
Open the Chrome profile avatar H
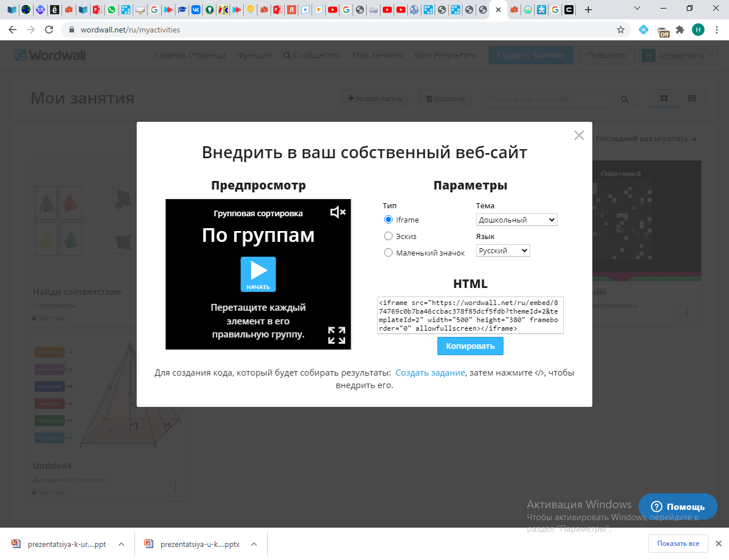point(698,30)
